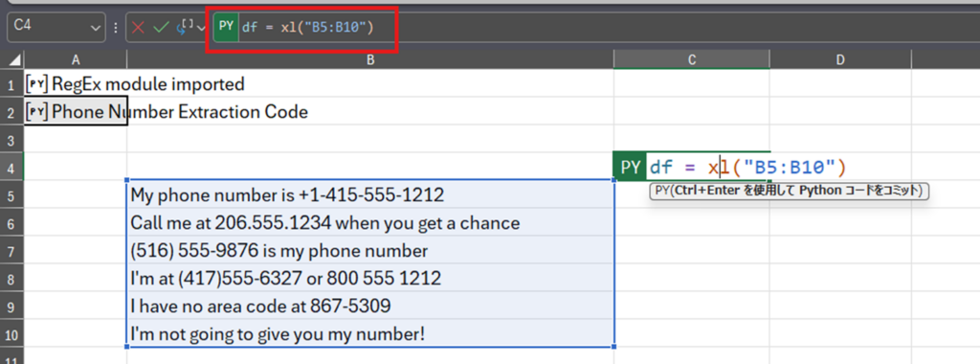Click the green PY badge in formula bar
980x364 pixels.
click(x=226, y=27)
